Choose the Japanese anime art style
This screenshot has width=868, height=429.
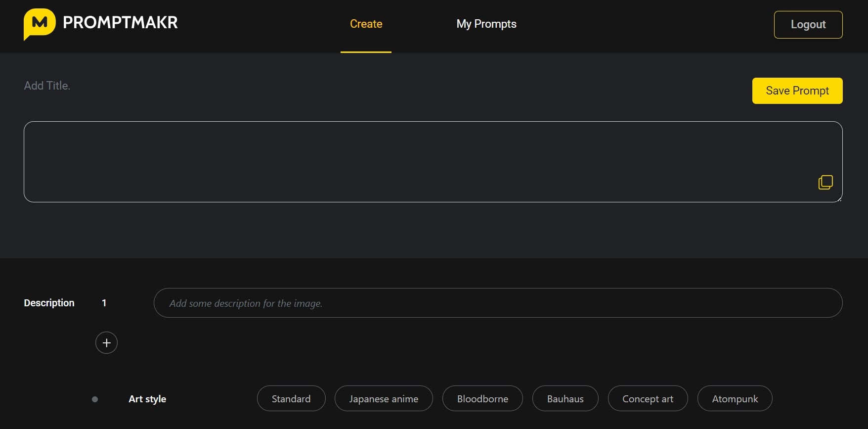pos(384,399)
